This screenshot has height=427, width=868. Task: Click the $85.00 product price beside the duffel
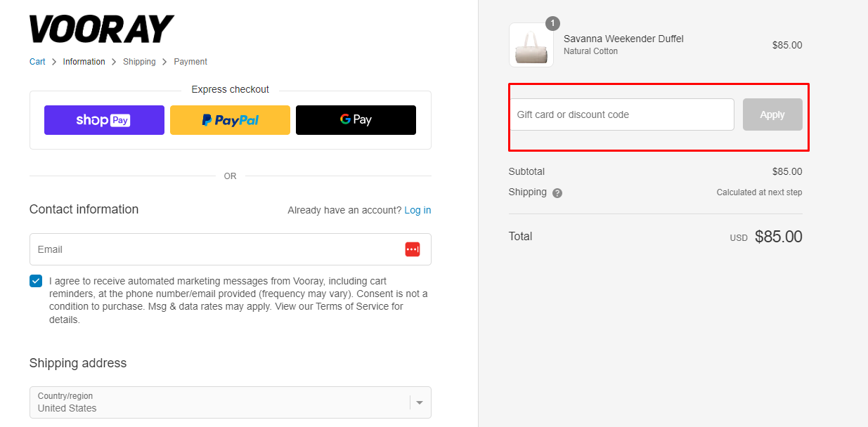787,45
